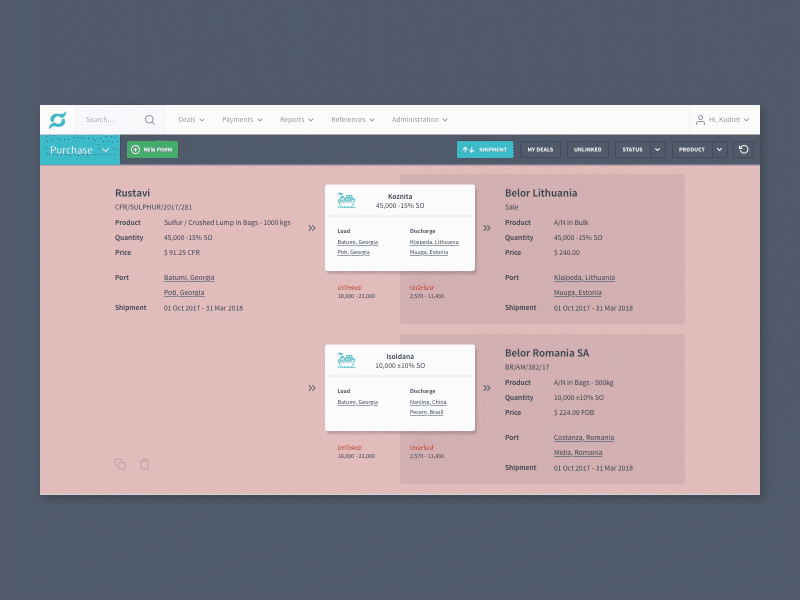Click the ship icon on the Isoldana card
Viewport: 800px width, 600px height.
click(x=348, y=359)
